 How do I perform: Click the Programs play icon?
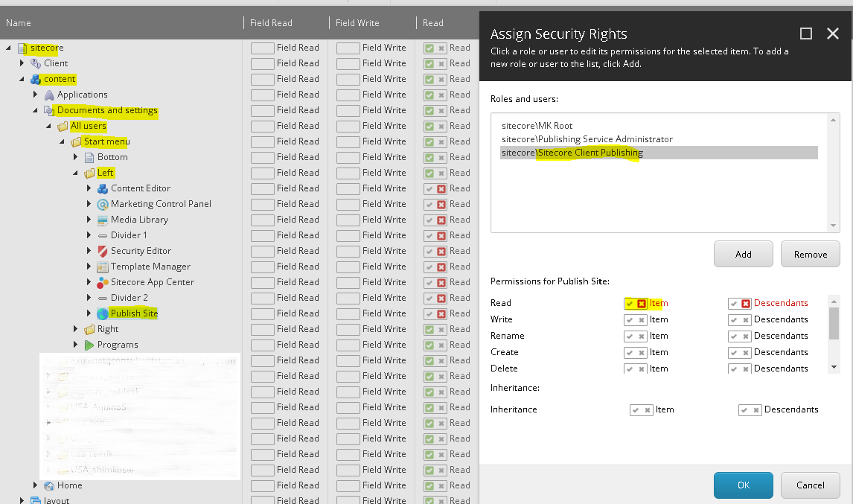89,345
